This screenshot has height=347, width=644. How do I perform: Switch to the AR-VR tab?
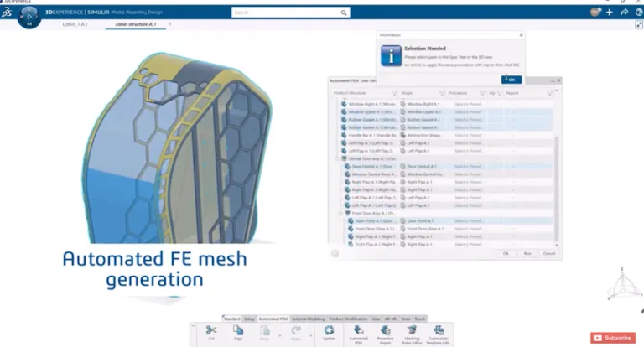pyautogui.click(x=390, y=319)
